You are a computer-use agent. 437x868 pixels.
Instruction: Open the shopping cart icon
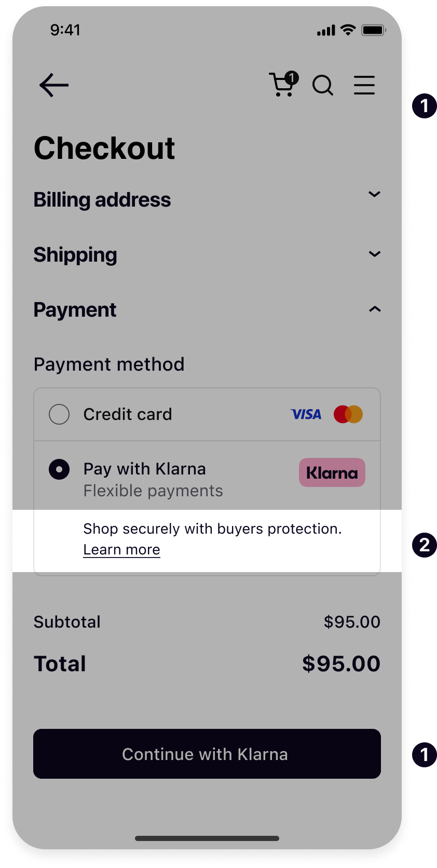pyautogui.click(x=281, y=86)
